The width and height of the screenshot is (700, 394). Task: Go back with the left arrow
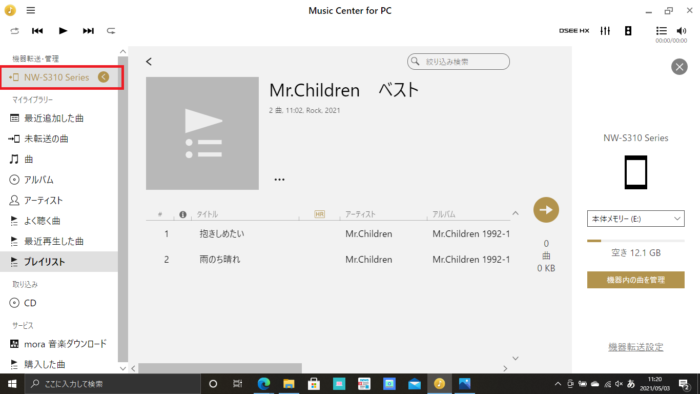click(149, 62)
